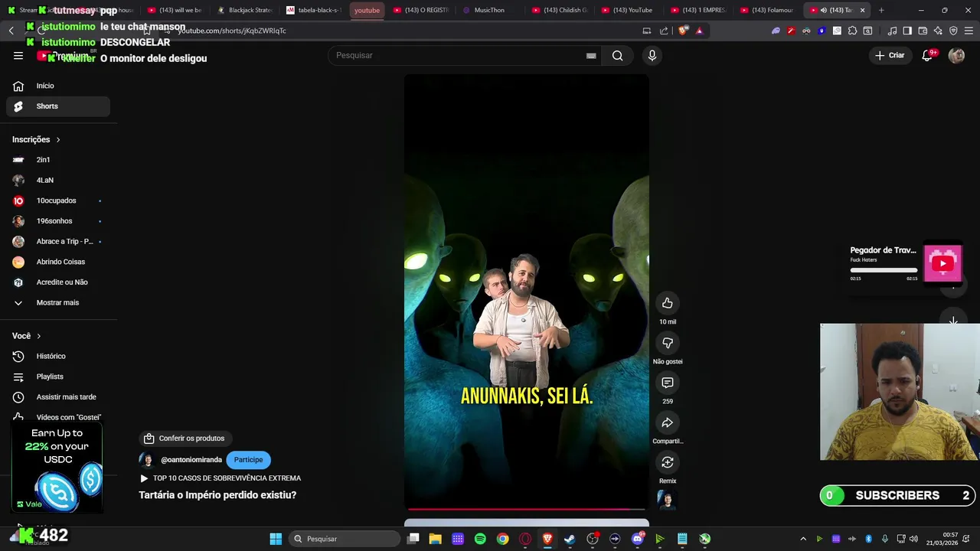Switch to the Blackjack Strategy browser tab
The width and height of the screenshot is (980, 551).
point(244,10)
